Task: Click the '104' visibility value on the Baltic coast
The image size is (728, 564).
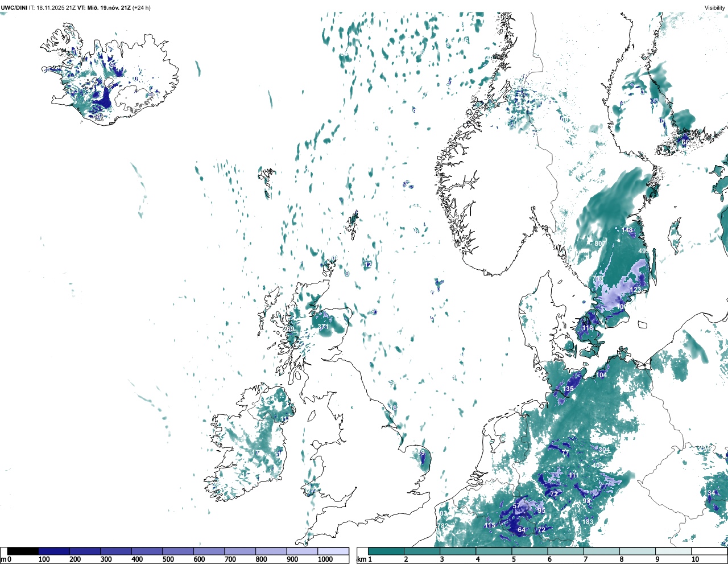Action: click(x=601, y=375)
